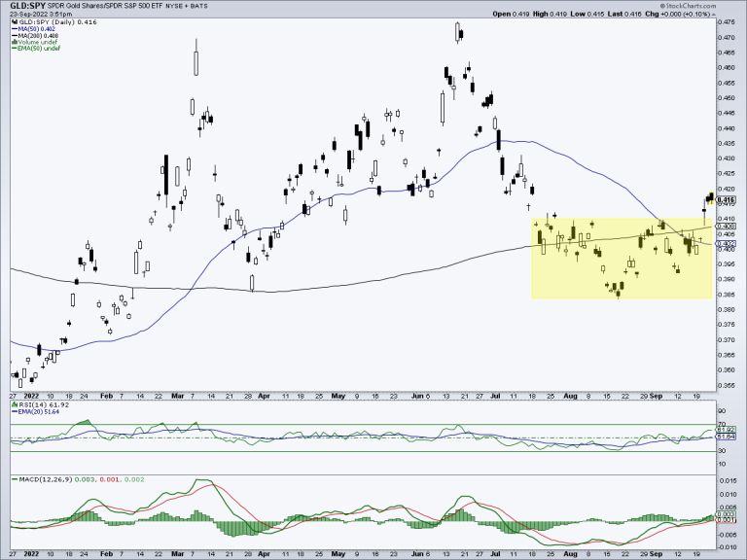The width and height of the screenshot is (747, 560).
Task: Click the 'MACD(12,26,9) 0.003, 0.001, 0.002' label
Action: tap(82, 479)
